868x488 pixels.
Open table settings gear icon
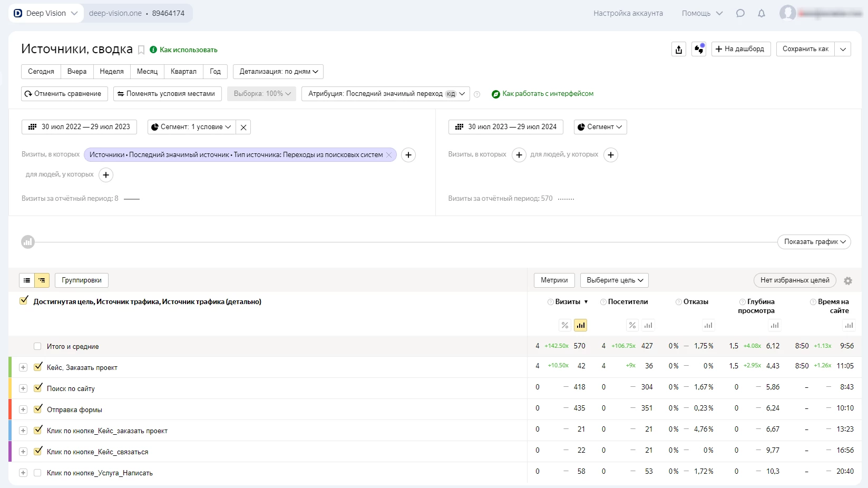click(x=848, y=281)
